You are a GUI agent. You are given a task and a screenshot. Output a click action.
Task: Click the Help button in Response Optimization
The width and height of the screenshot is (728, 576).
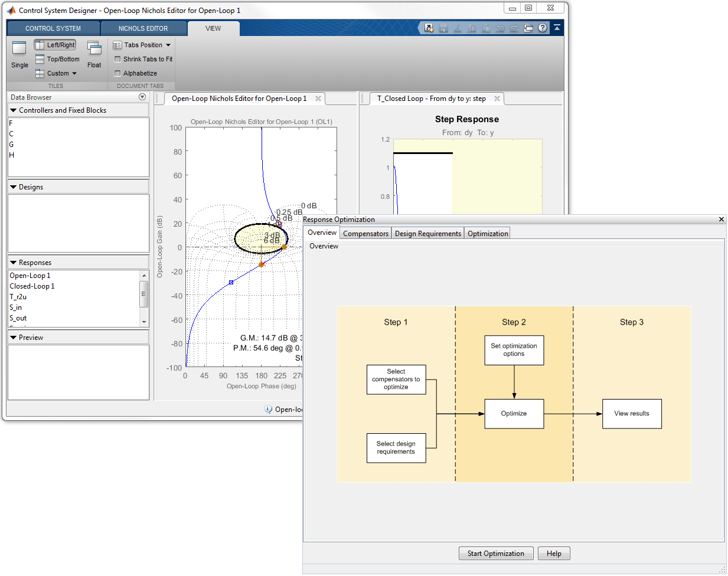tap(554, 554)
